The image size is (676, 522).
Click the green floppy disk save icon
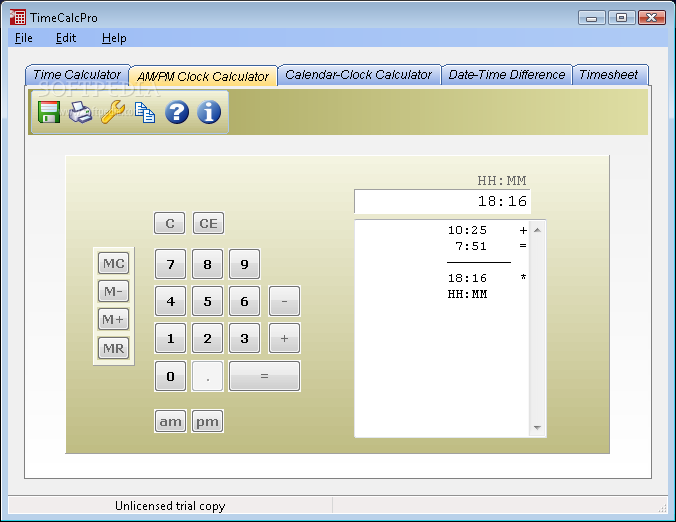pos(49,112)
